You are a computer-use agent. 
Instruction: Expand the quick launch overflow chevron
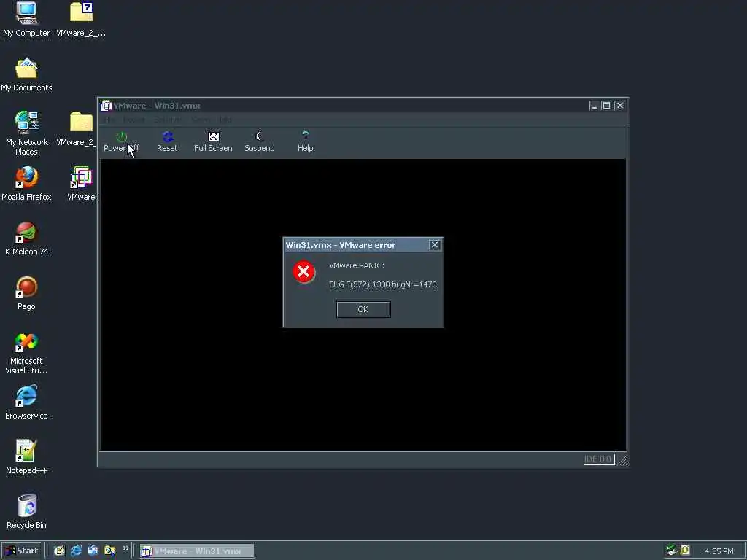coord(125,548)
